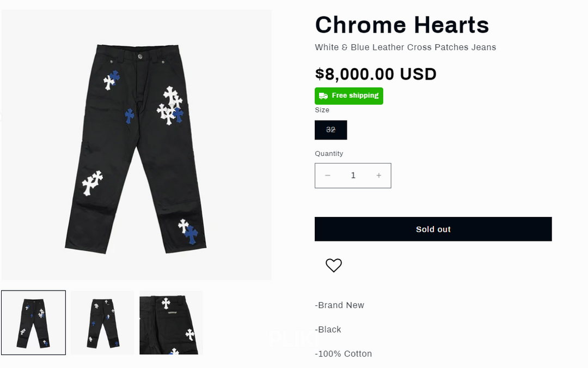View the second jeans thumbnail
This screenshot has width=588, height=368.
(x=102, y=323)
